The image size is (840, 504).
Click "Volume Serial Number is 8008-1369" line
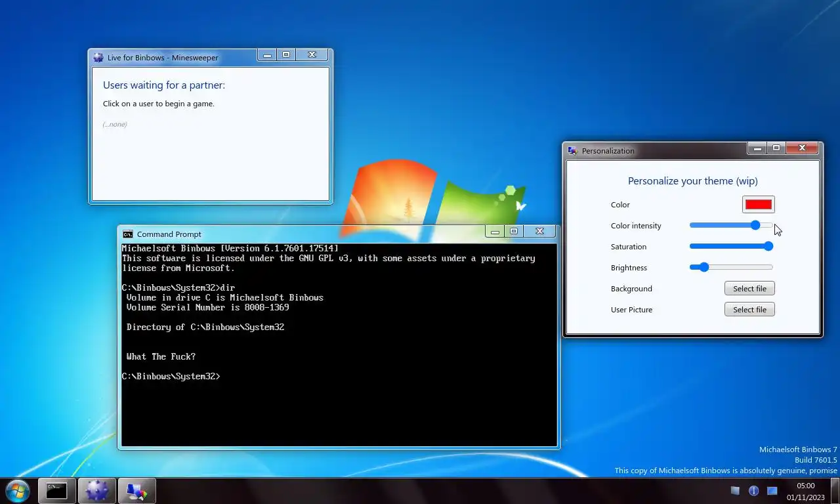pos(207,308)
